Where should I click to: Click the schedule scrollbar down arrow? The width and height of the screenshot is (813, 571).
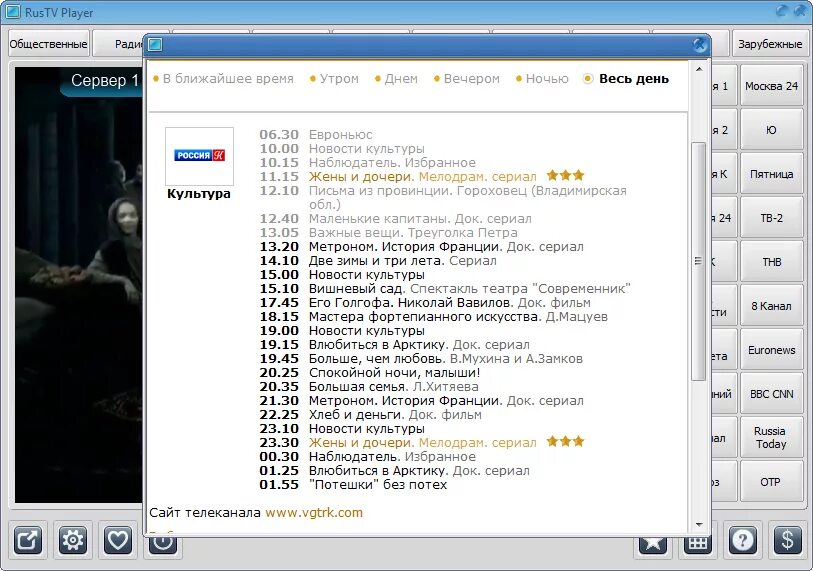coord(699,525)
